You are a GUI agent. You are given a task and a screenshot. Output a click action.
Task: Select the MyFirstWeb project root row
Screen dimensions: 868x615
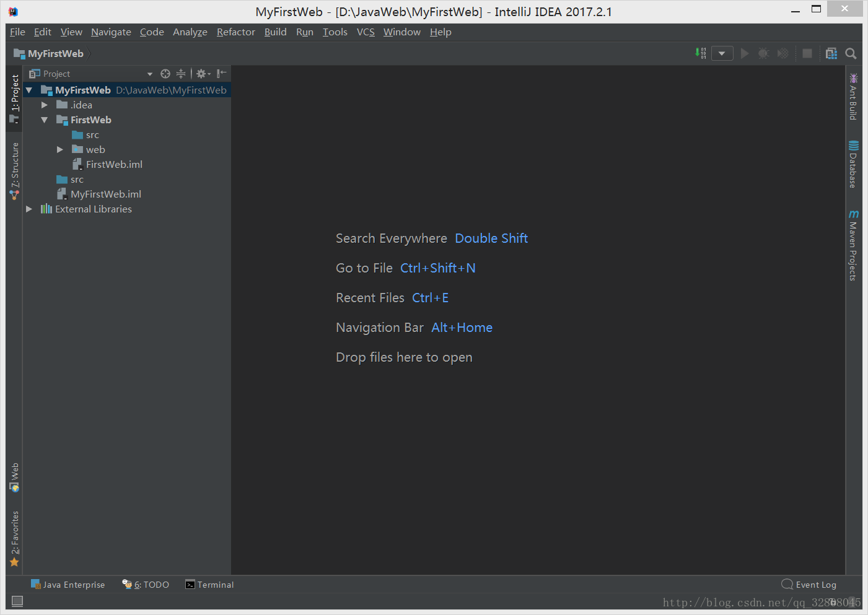(127, 90)
